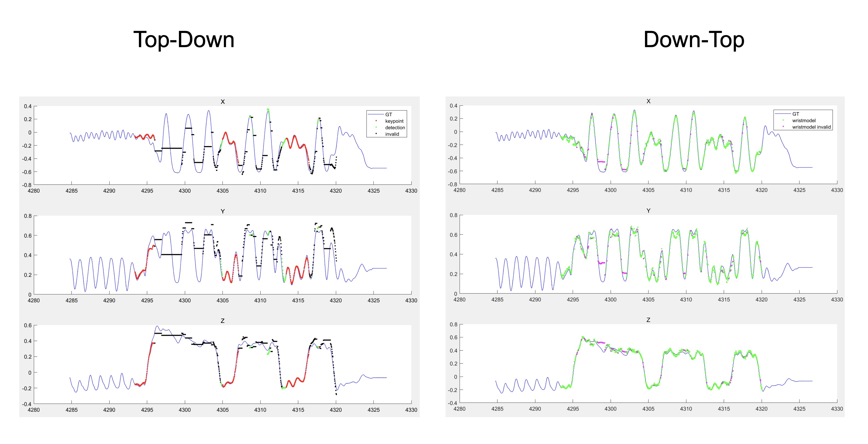The height and width of the screenshot is (444, 868).
Task: Click '4310' tick label under Down-Top X plot
Action: point(686,190)
